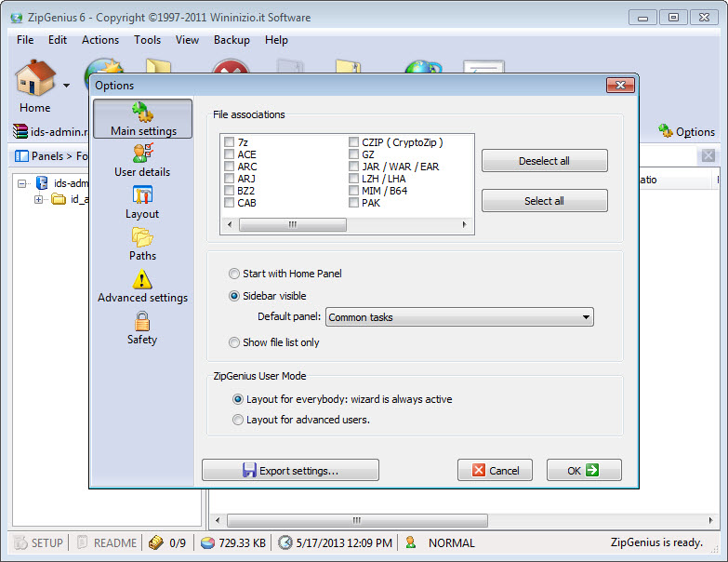This screenshot has height=562, width=728.
Task: Open the Backup menu
Action: tap(232, 40)
